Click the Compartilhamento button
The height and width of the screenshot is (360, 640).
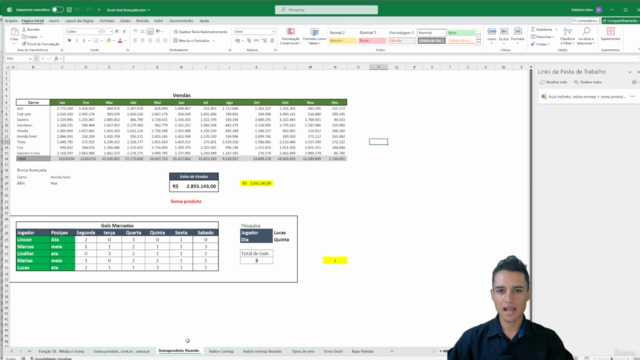621,20
